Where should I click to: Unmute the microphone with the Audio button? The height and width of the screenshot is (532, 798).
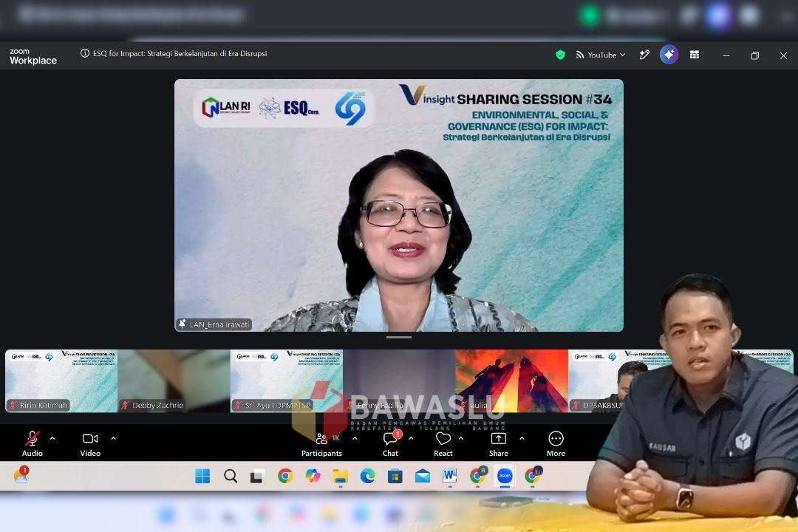(32, 443)
